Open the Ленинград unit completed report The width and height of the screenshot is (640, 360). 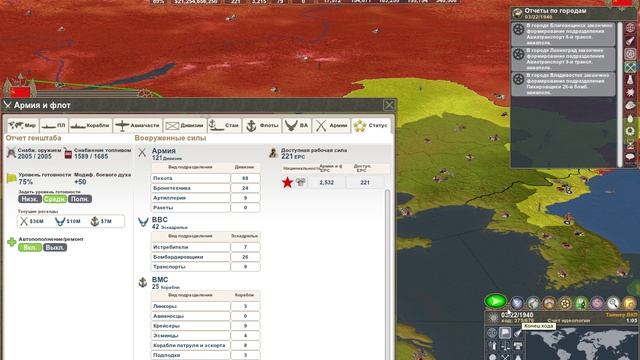point(563,59)
